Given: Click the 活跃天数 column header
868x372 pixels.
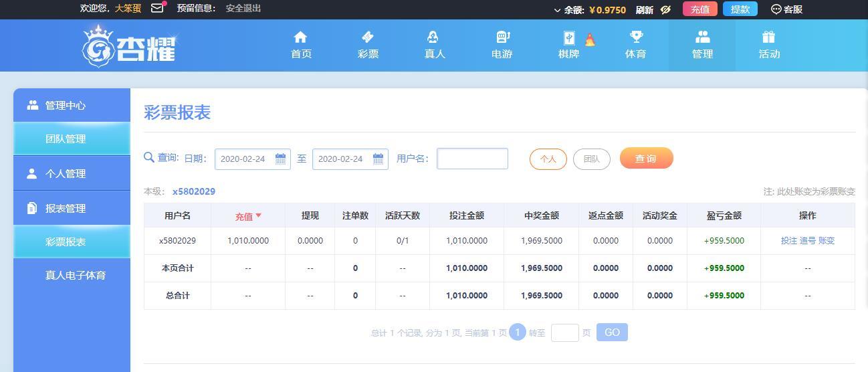Looking at the screenshot, I should click(403, 215).
